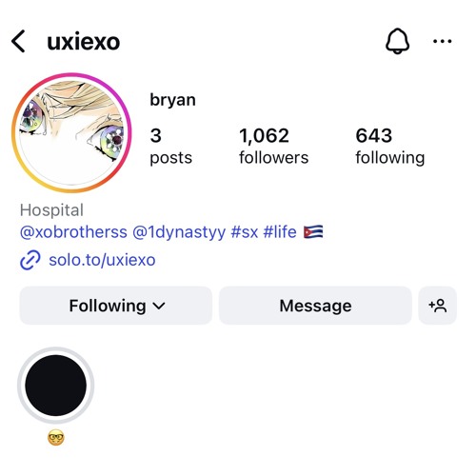View the 1,062 followers list
Viewport: 476px width, 476px height.
coord(273,146)
